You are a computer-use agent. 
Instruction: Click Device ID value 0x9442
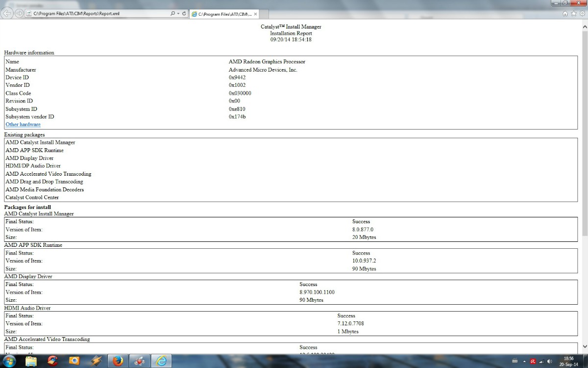point(237,78)
